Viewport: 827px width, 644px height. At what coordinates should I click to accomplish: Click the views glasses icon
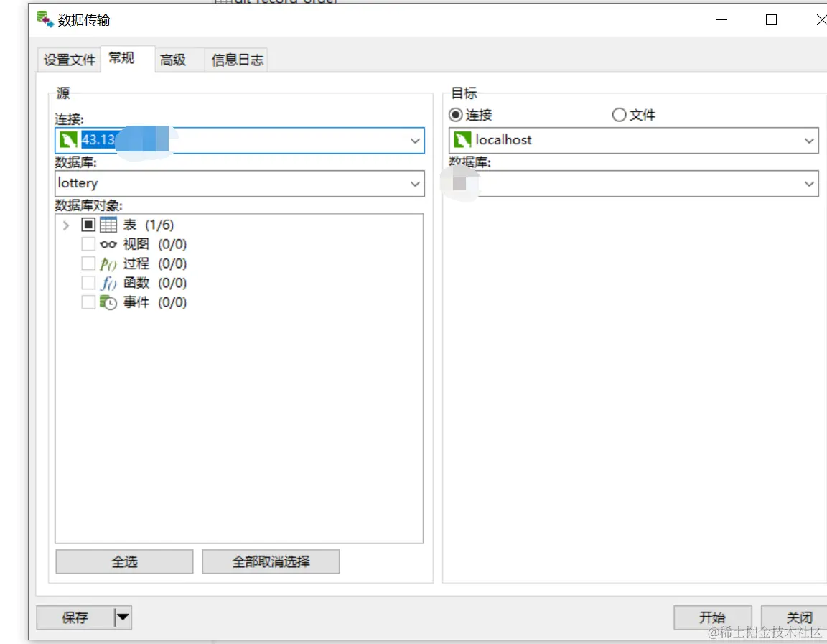[108, 244]
